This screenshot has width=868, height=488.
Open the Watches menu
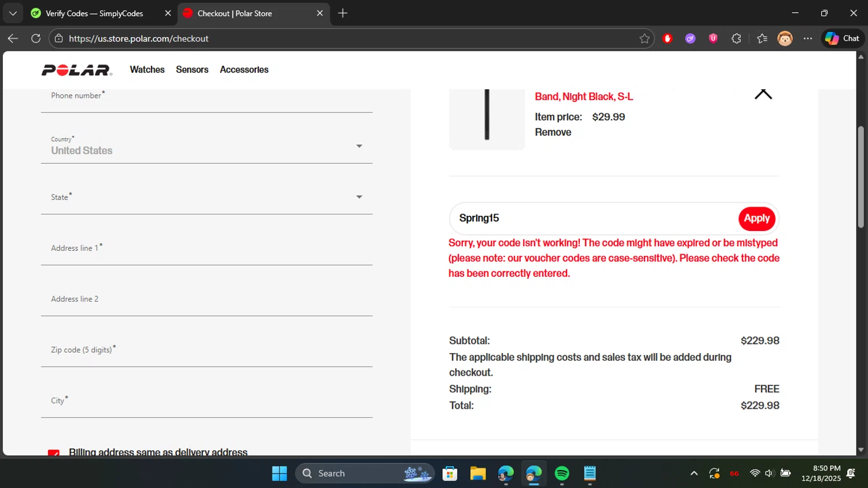[147, 69]
